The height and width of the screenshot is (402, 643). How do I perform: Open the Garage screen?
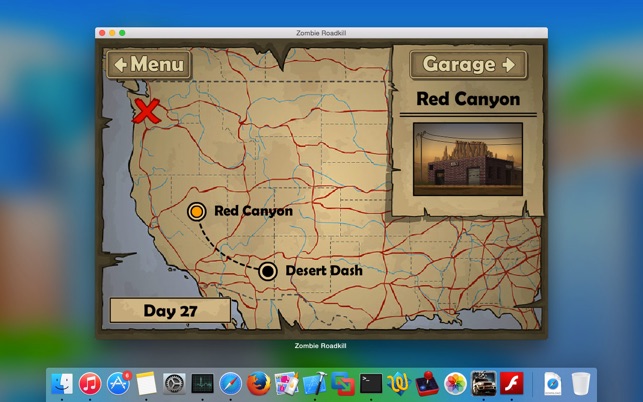tap(468, 64)
